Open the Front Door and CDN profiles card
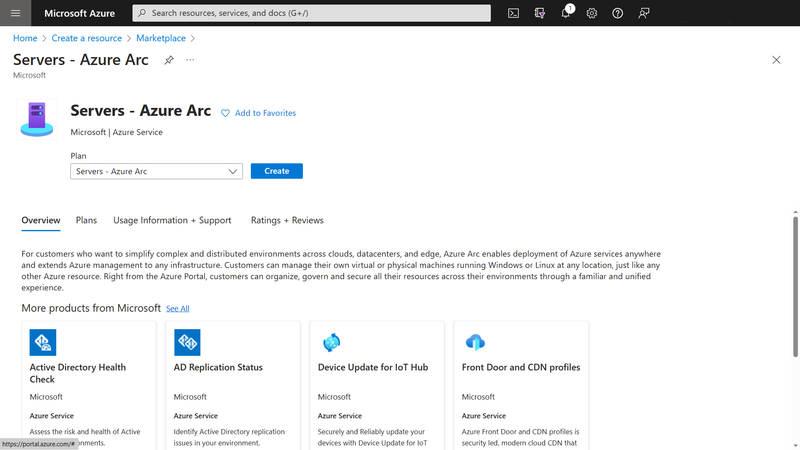The height and width of the screenshot is (450, 800). coord(520,367)
